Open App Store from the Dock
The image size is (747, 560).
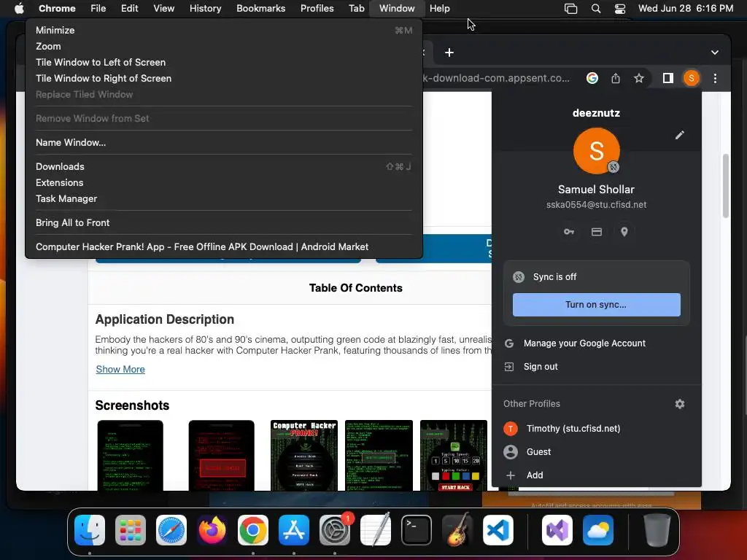(x=294, y=530)
